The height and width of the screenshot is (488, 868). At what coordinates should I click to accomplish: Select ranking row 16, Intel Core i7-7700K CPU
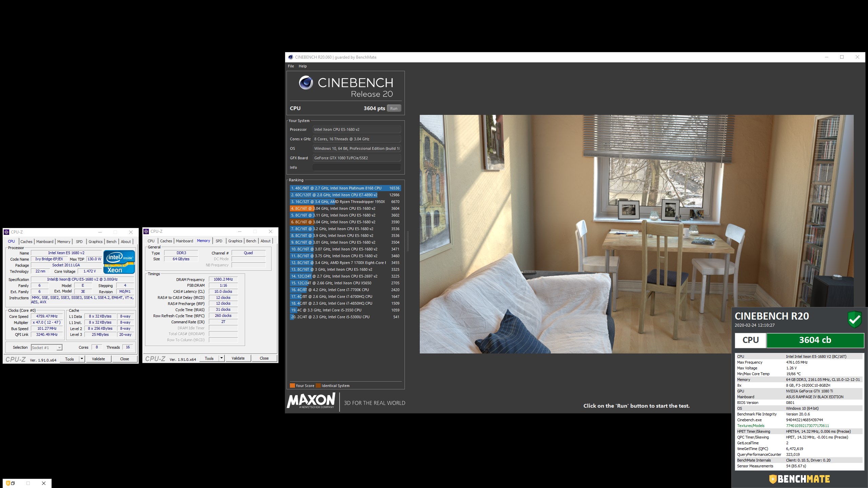[x=346, y=290]
